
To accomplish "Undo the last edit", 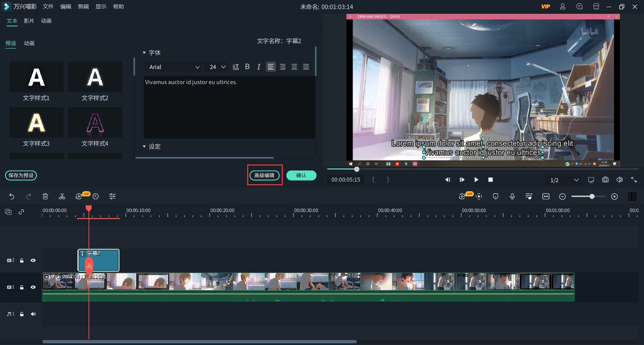I will pyautogui.click(x=12, y=197).
